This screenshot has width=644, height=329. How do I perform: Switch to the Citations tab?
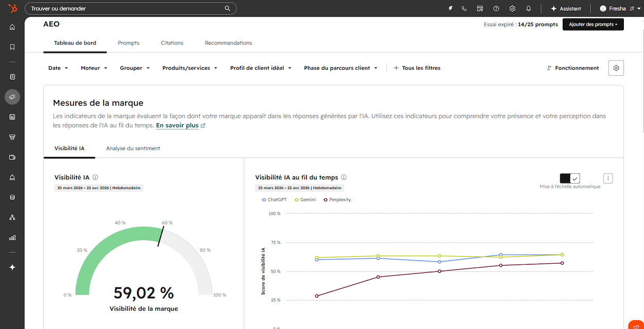pos(172,43)
